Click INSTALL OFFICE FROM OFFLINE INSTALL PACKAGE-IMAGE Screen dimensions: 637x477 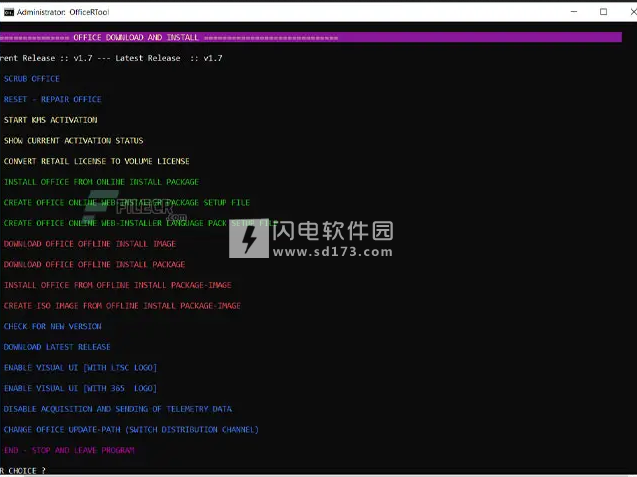(x=117, y=285)
